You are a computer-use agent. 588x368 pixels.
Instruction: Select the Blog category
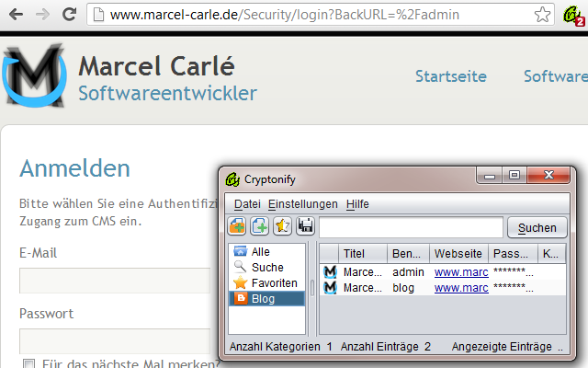(x=266, y=299)
